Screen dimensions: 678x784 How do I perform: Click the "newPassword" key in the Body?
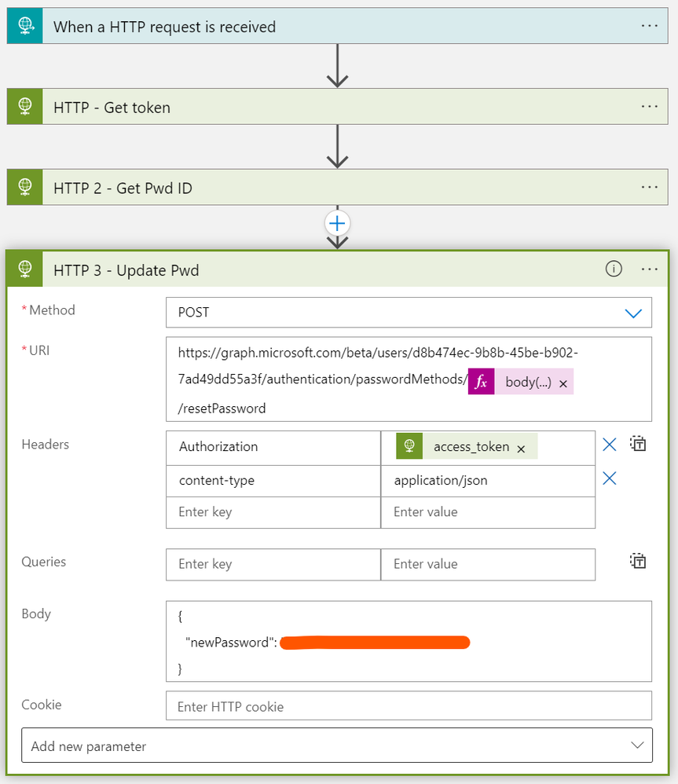point(229,643)
